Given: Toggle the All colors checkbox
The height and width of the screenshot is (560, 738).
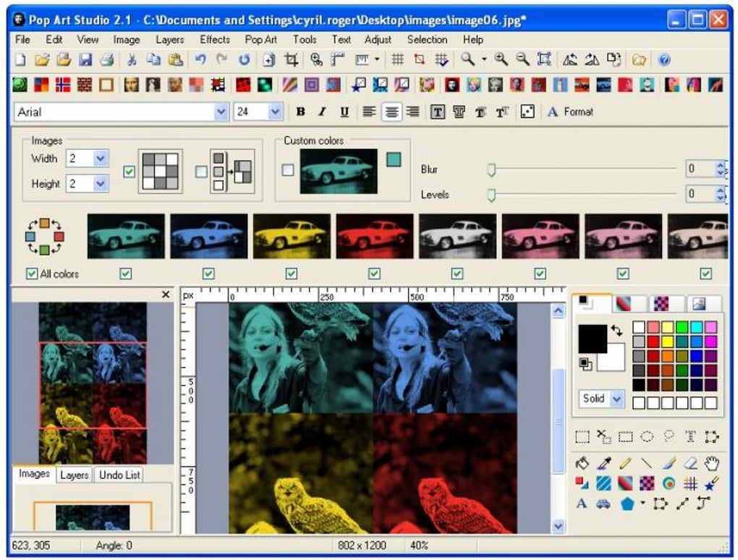Looking at the screenshot, I should coord(32,274).
